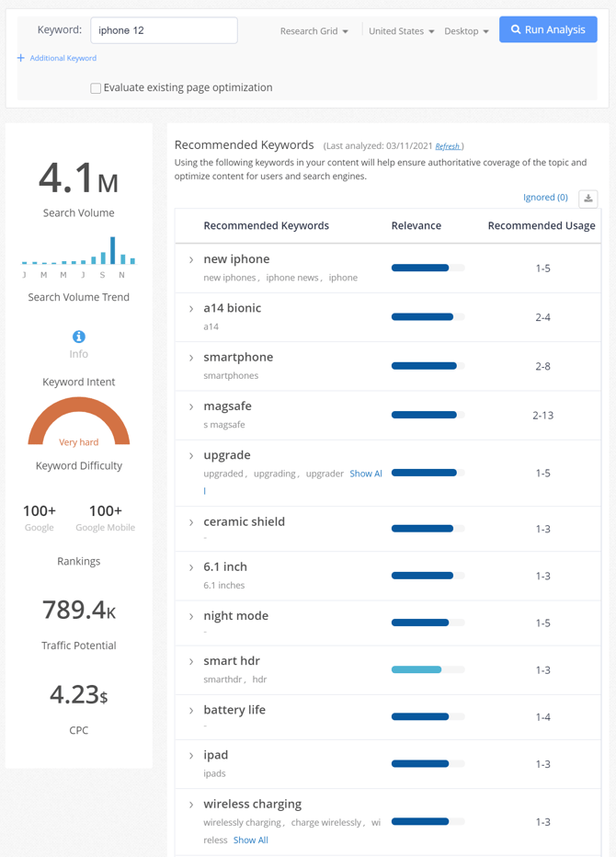Screen dimensions: 616x857
Task: Expand the smart hdr keyword row
Action: coord(190,661)
